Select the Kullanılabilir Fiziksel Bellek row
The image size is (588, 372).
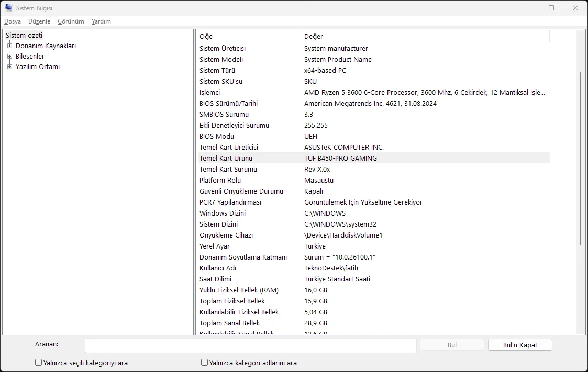(374, 312)
